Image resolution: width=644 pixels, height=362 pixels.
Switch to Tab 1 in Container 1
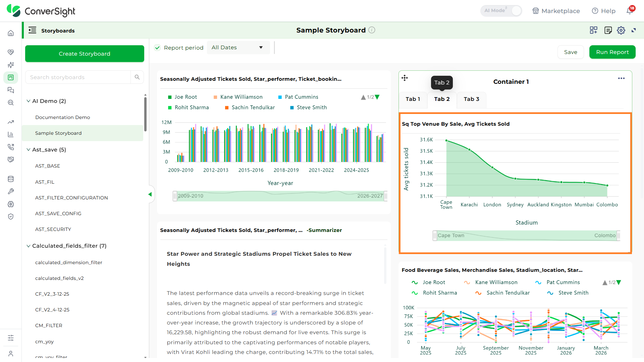(413, 99)
